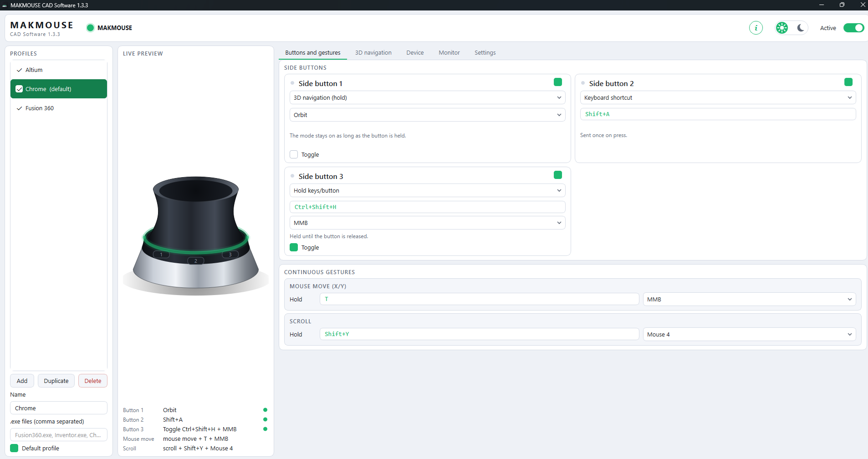
Task: Disable Side button 2 with its green checkbox
Action: [848, 82]
